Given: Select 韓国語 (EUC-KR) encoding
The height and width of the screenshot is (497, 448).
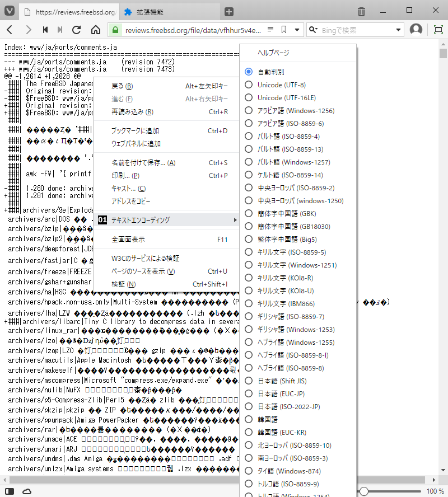Looking at the screenshot, I should click(x=298, y=432).
